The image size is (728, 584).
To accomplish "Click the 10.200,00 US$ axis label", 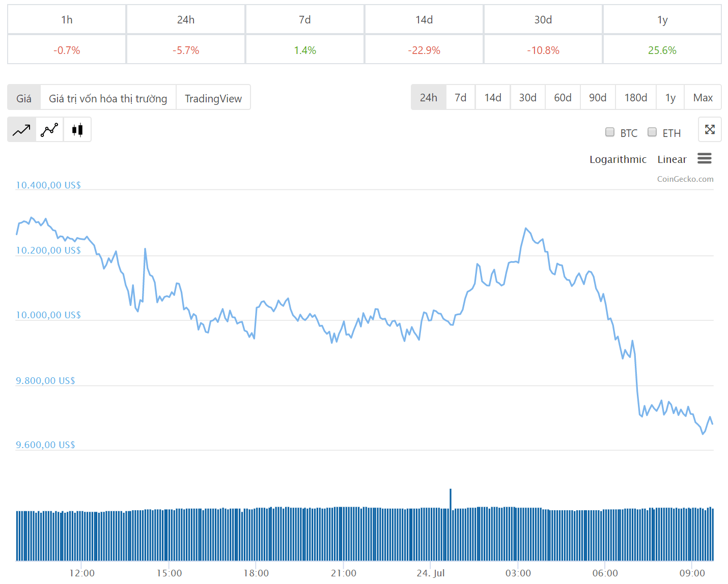I will point(48,250).
